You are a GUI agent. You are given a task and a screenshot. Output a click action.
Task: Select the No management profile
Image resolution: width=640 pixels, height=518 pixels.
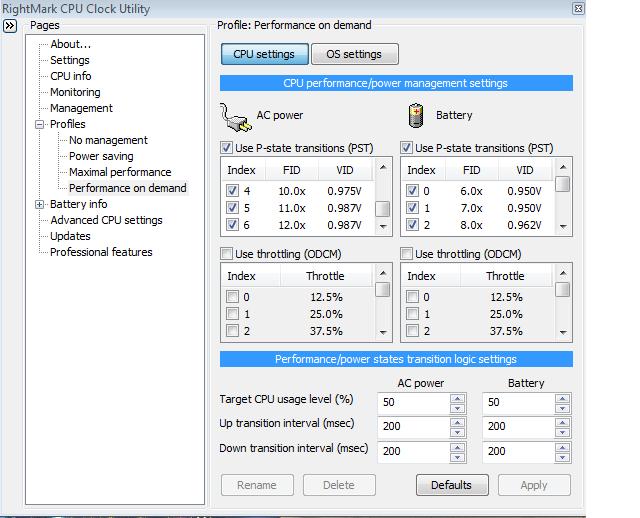click(108, 140)
